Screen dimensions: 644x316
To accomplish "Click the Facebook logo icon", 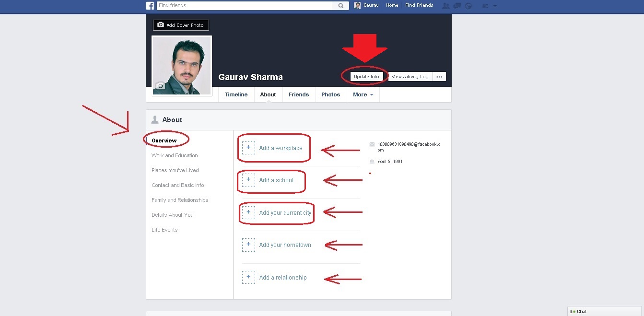I will coord(150,6).
